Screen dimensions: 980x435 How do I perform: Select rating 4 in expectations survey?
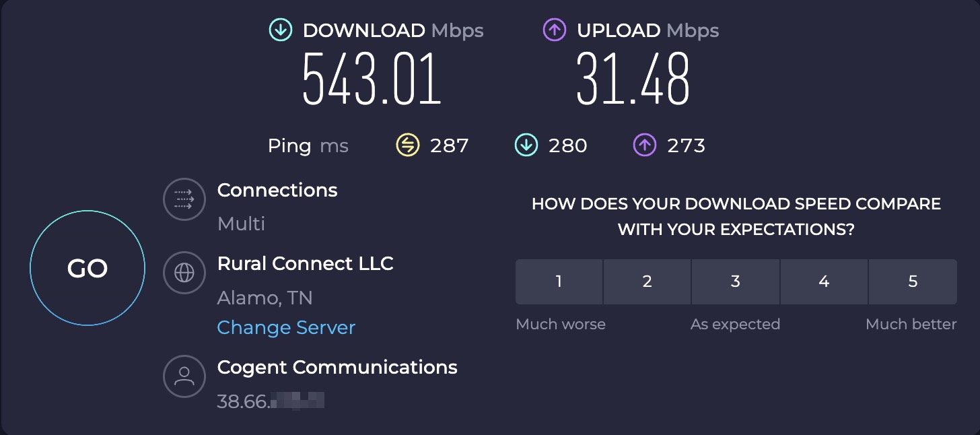[824, 281]
